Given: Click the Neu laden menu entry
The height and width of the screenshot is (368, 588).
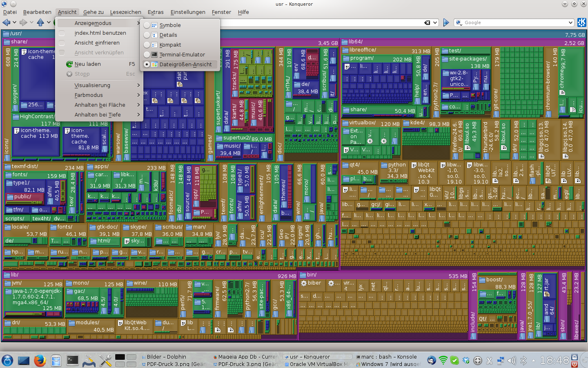Looking at the screenshot, I should pyautogui.click(x=98, y=64).
